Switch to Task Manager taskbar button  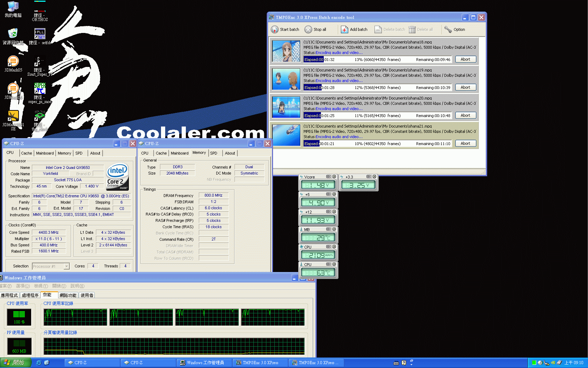point(204,363)
